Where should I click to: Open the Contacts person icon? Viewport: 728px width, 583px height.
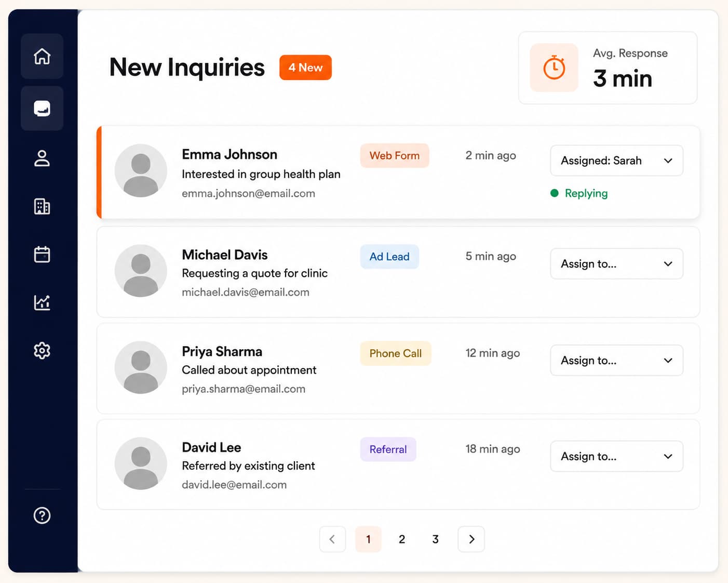[42, 158]
